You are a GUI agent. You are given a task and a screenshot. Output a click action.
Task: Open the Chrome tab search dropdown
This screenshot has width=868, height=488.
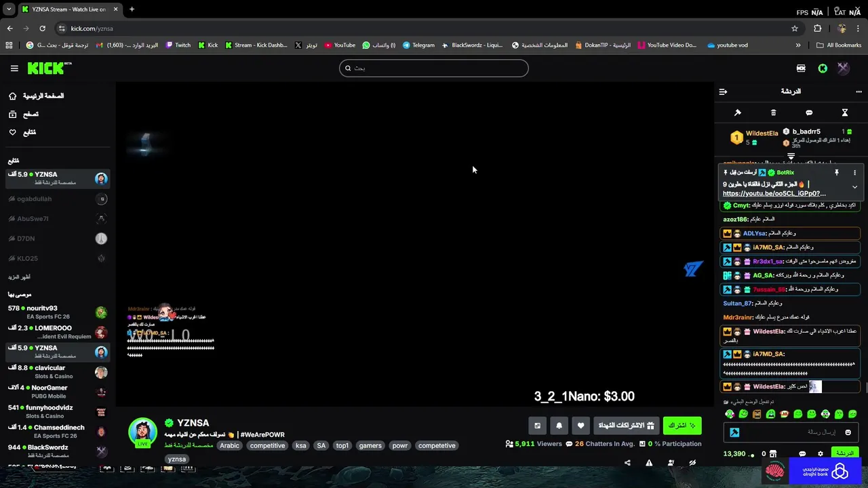point(9,9)
